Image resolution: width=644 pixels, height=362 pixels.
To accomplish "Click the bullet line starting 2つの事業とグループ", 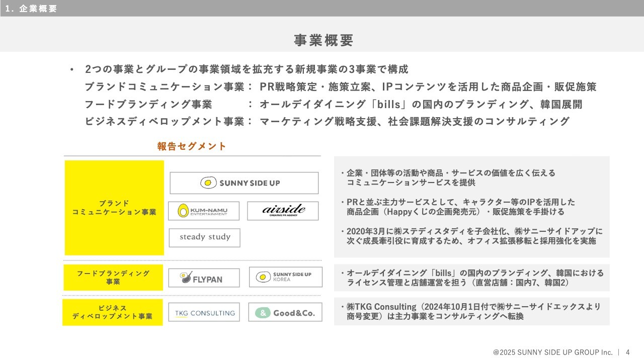I will click(247, 69).
